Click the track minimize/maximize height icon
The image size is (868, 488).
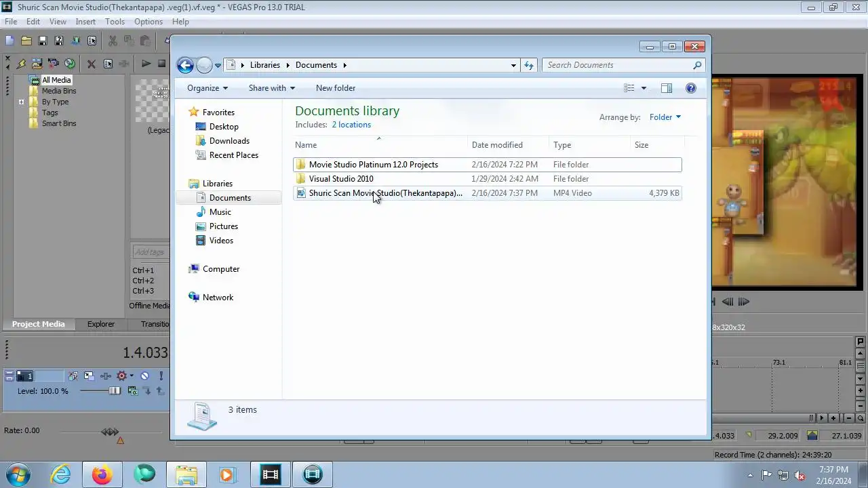[9, 375]
